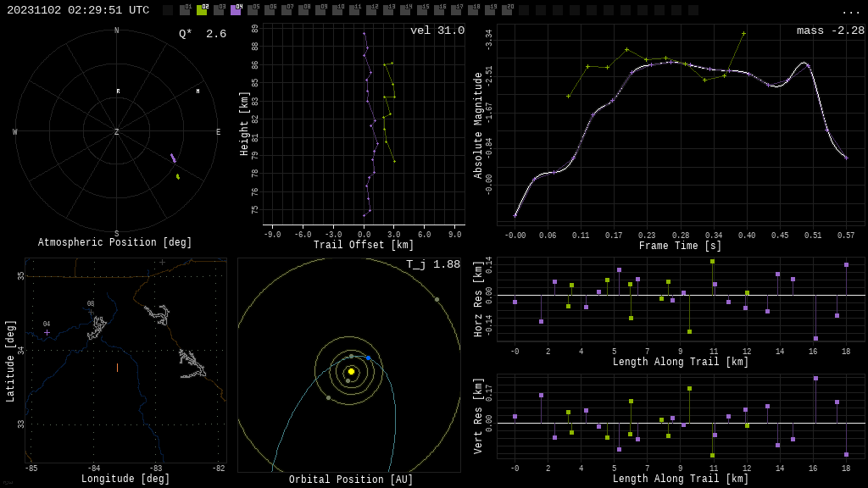Toggle station 08 box in top bar
Image resolution: width=868 pixels, height=488 pixels.
tap(303, 10)
